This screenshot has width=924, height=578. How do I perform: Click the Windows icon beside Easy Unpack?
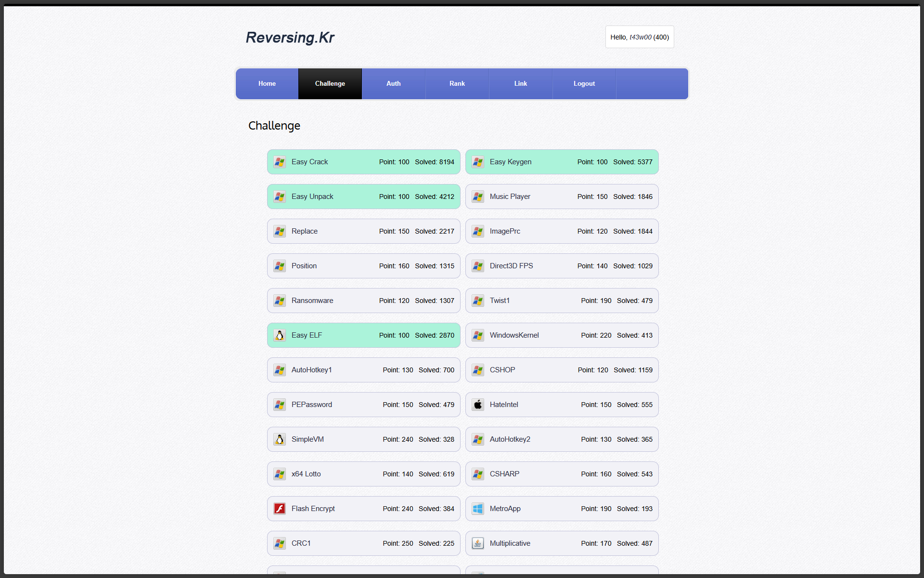pos(280,197)
